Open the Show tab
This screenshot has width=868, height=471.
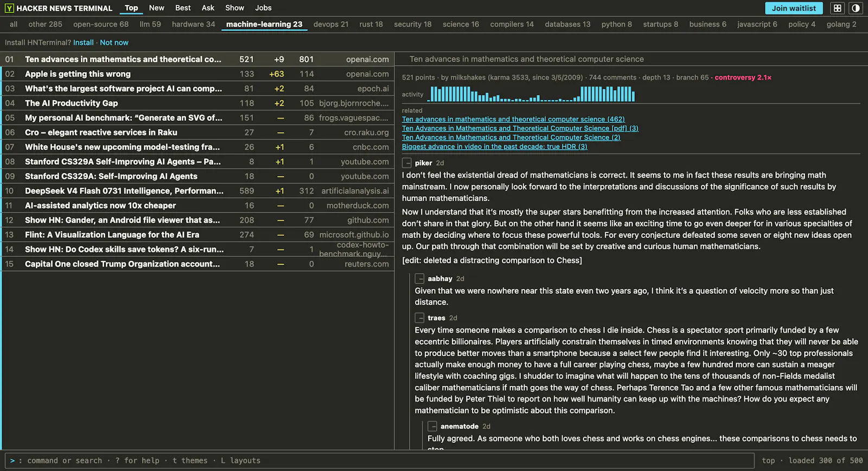coord(234,8)
